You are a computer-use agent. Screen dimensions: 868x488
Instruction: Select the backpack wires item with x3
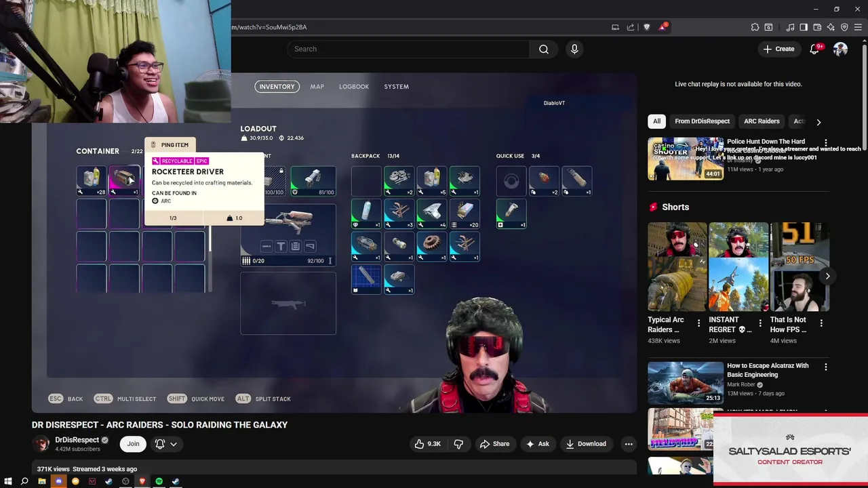point(399,213)
